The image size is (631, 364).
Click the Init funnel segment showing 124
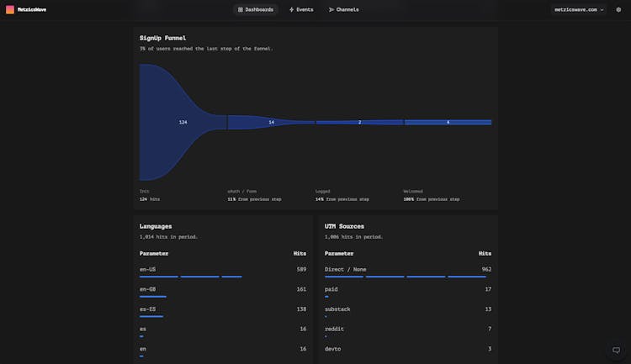183,122
